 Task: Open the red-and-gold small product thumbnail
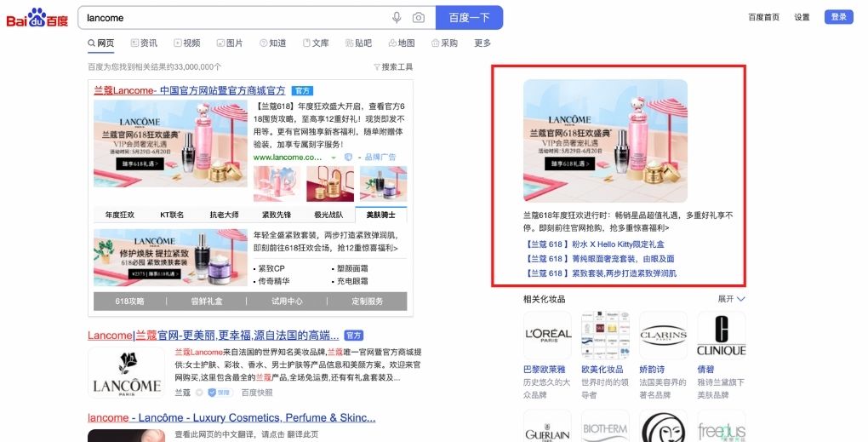tap(330, 183)
